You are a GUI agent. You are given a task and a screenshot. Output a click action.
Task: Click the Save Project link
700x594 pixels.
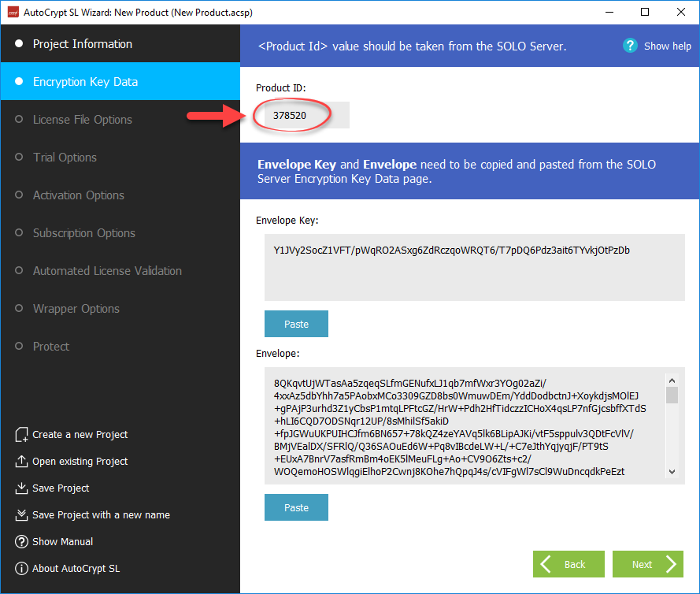61,488
